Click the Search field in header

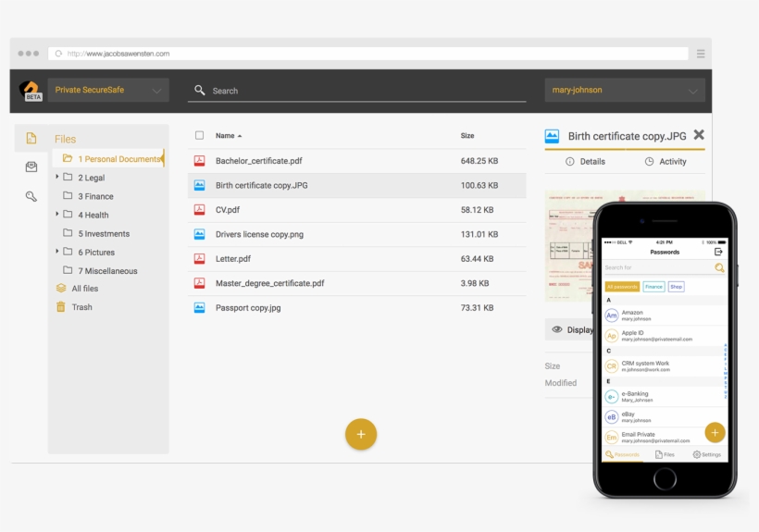pos(356,91)
